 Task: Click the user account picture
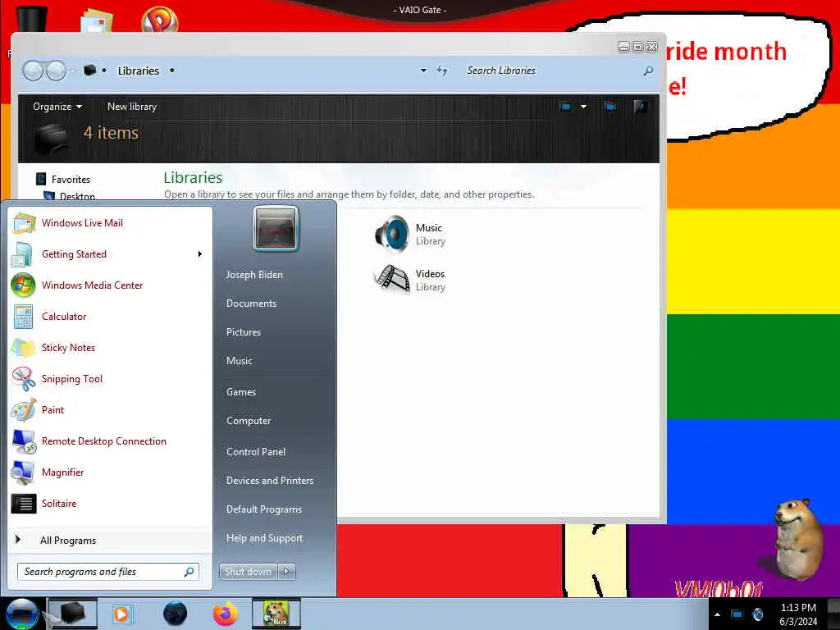[276, 229]
